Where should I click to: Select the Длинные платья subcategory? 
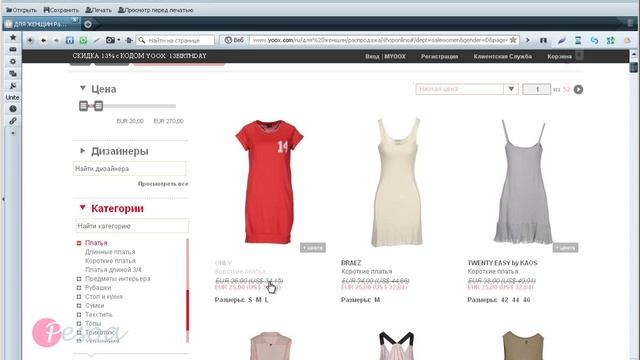coord(110,252)
